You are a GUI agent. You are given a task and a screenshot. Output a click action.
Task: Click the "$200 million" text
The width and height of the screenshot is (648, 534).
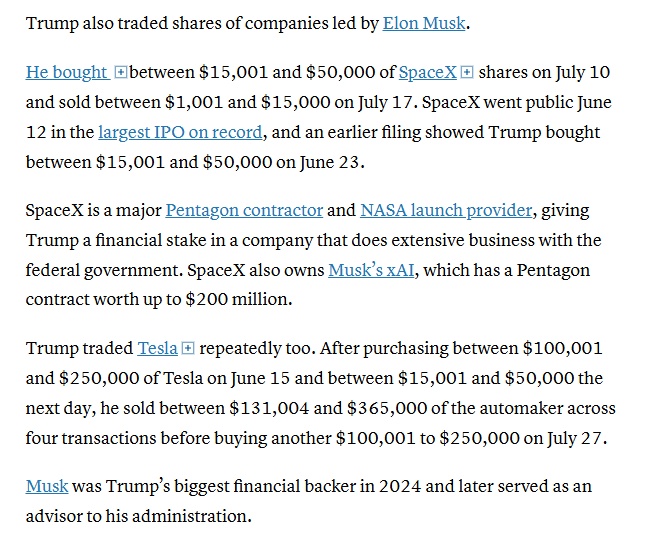pyautogui.click(x=238, y=299)
